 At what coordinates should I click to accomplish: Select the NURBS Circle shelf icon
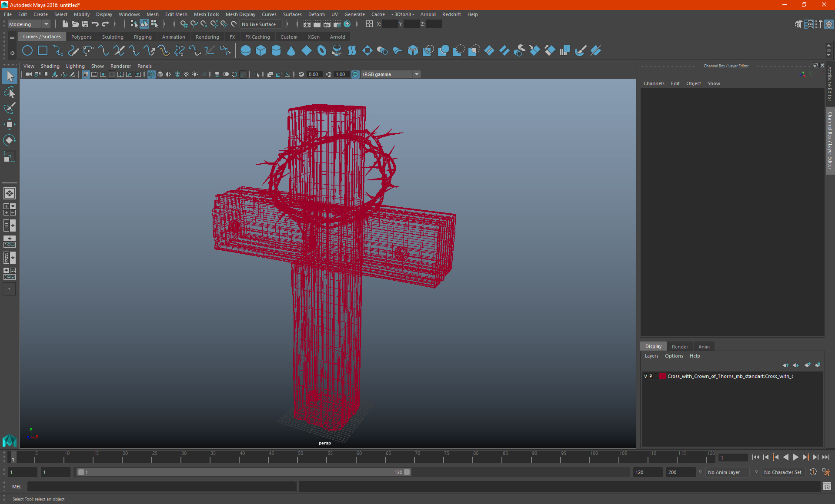click(x=27, y=51)
